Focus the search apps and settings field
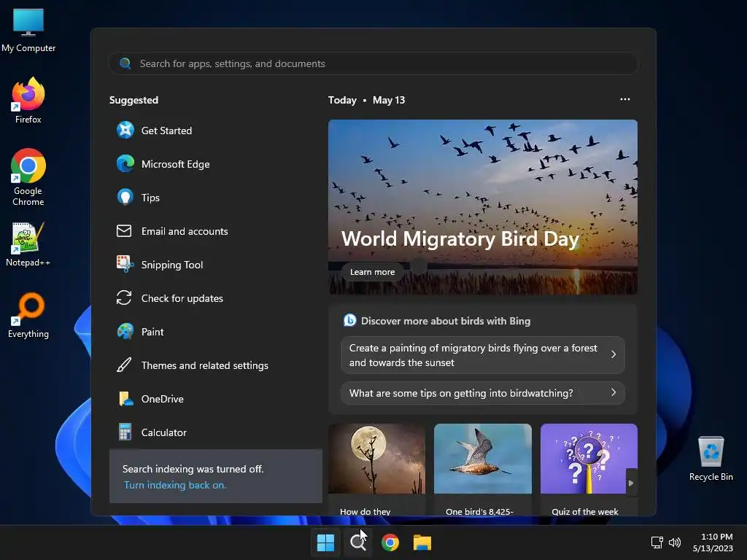The height and width of the screenshot is (560, 747). click(373, 63)
